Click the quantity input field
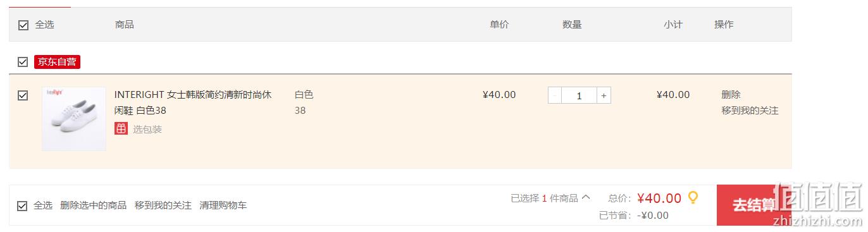Screen dimensions: 868x232 (x=580, y=95)
